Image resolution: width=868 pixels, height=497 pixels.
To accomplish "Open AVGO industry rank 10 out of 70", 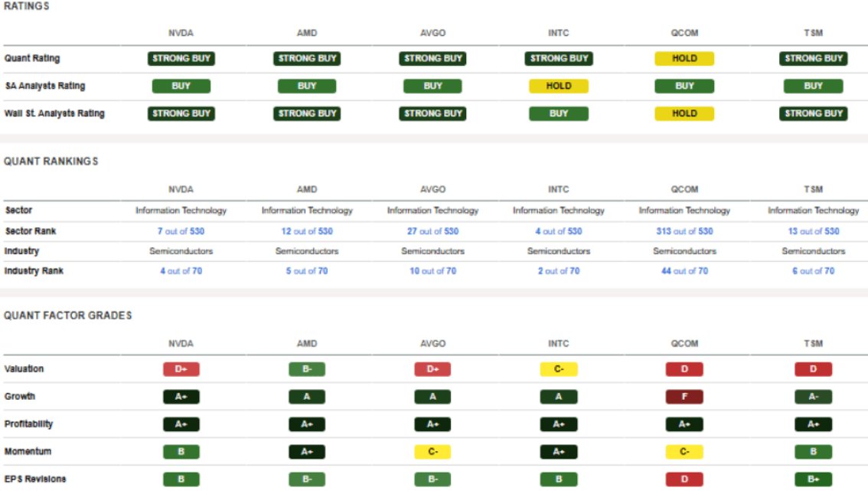I will [433, 271].
